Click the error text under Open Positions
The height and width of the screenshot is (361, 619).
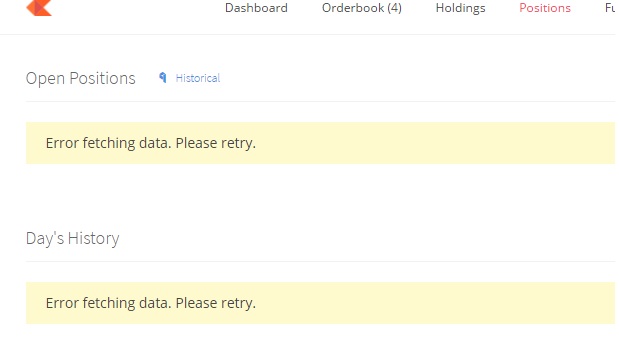[x=151, y=143]
